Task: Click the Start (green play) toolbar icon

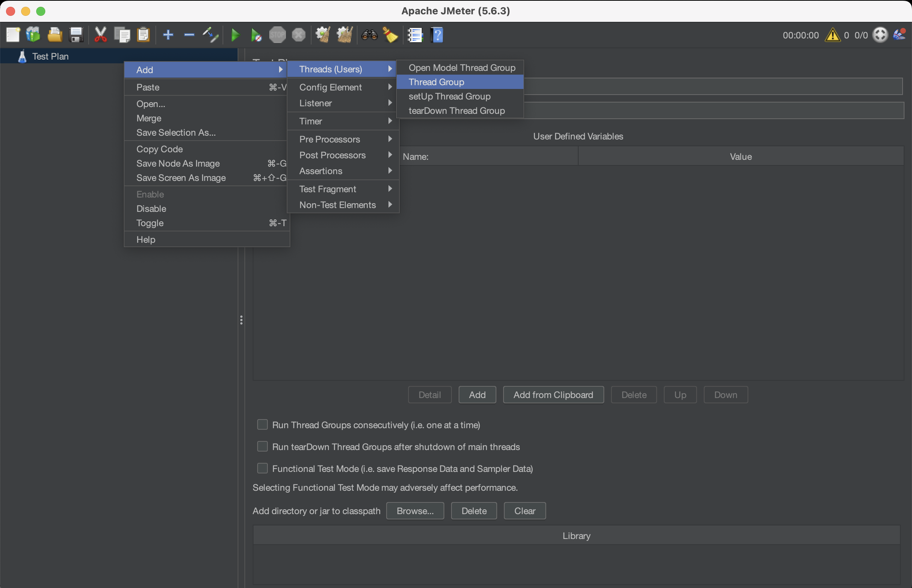Action: click(x=235, y=35)
